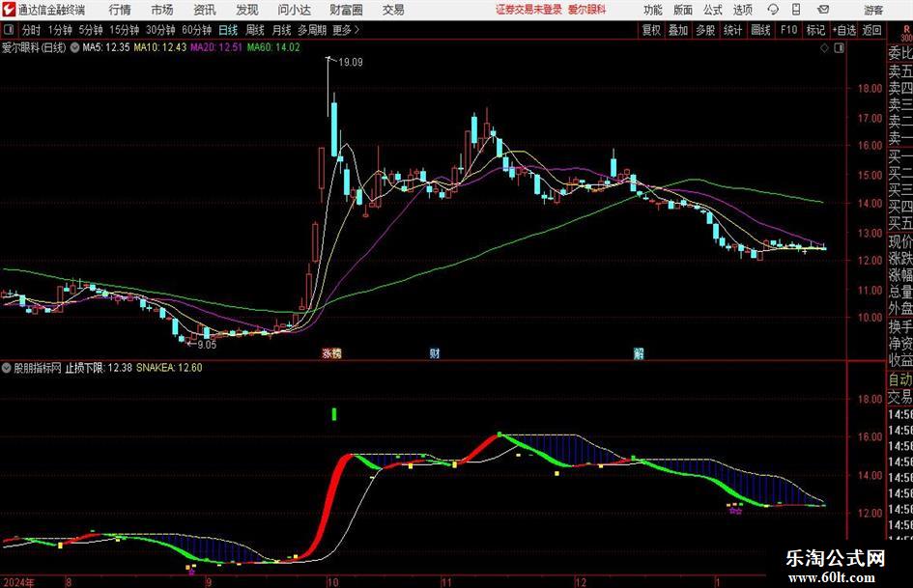Click the MA5: 12.35 label
Viewport: 913px width, 588px height.
pos(106,47)
